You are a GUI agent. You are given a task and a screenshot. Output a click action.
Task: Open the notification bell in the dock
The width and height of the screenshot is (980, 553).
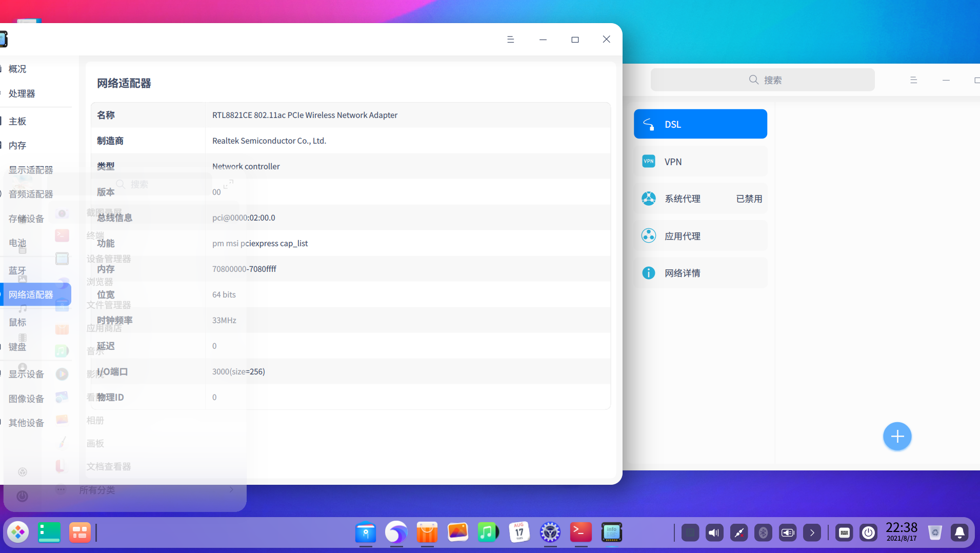959,533
